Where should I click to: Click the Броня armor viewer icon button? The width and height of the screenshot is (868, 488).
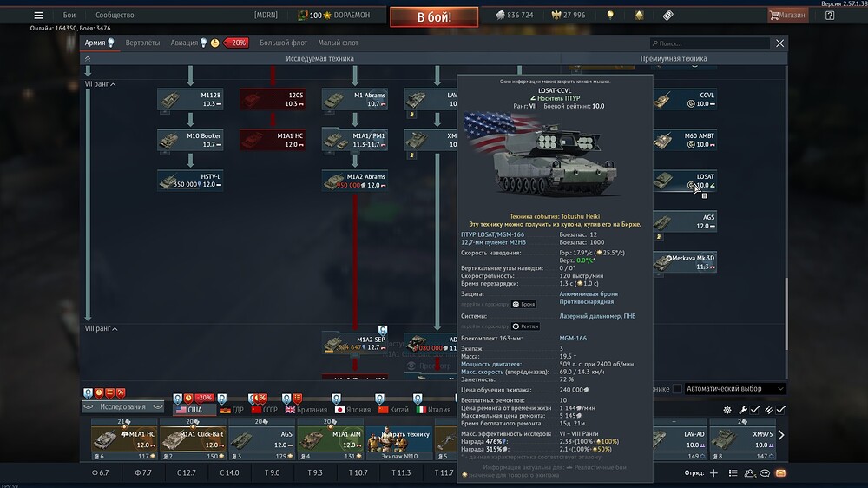(523, 304)
